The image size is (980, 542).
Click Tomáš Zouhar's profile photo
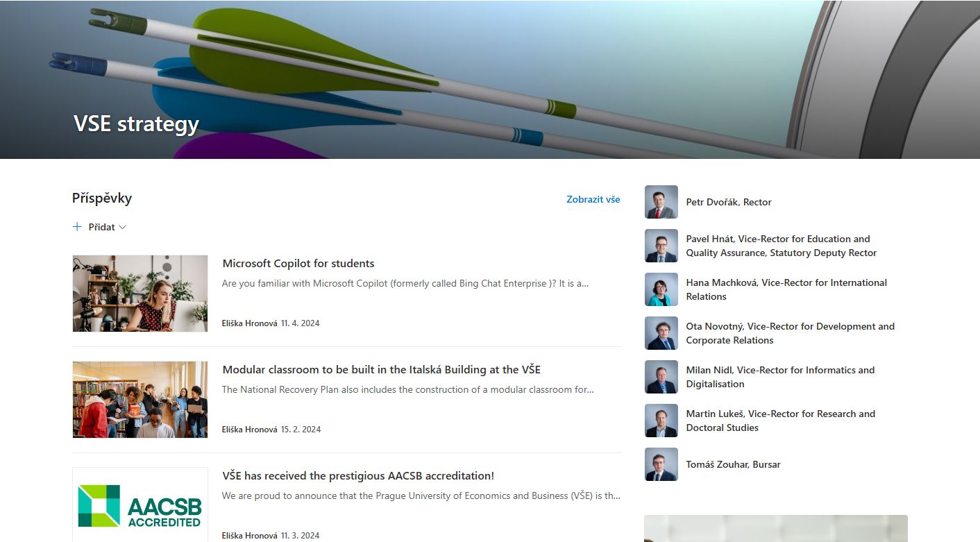(x=661, y=464)
